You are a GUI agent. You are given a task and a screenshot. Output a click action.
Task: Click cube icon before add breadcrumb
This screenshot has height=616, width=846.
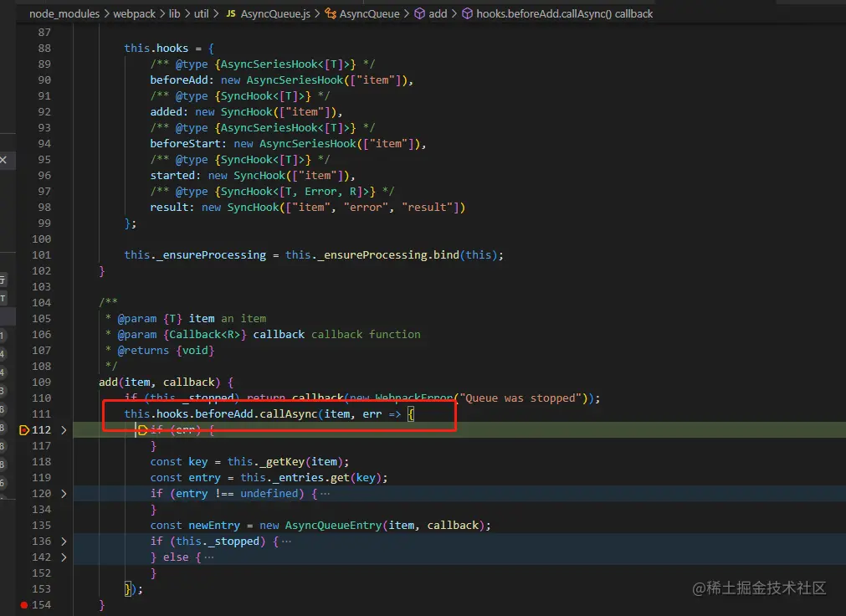[419, 13]
